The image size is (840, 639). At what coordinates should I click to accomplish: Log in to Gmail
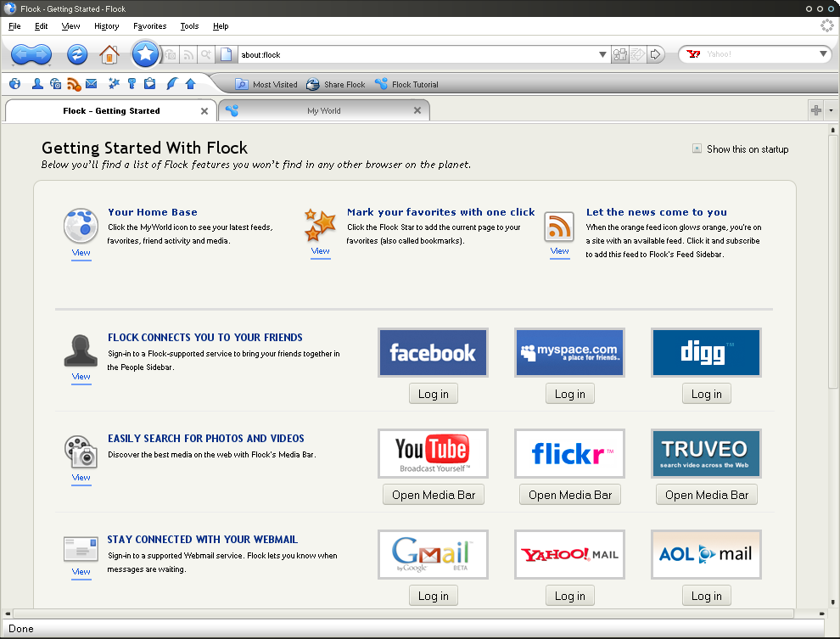[x=433, y=596]
